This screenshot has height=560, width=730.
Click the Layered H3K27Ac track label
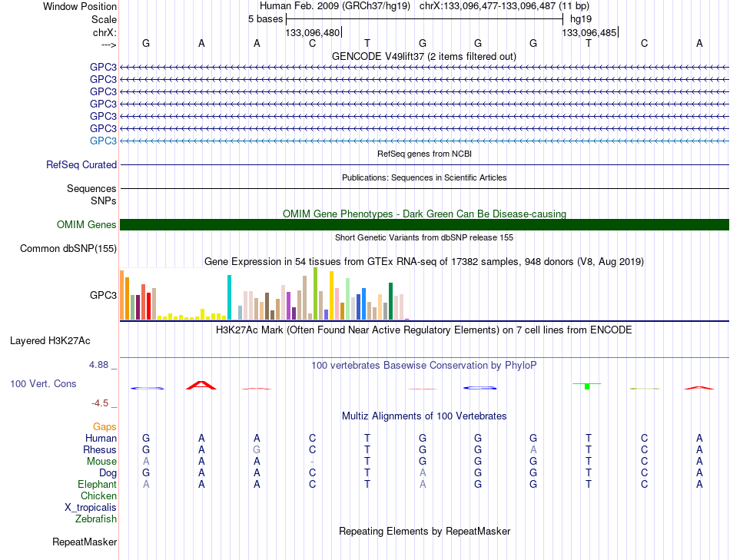point(50,341)
